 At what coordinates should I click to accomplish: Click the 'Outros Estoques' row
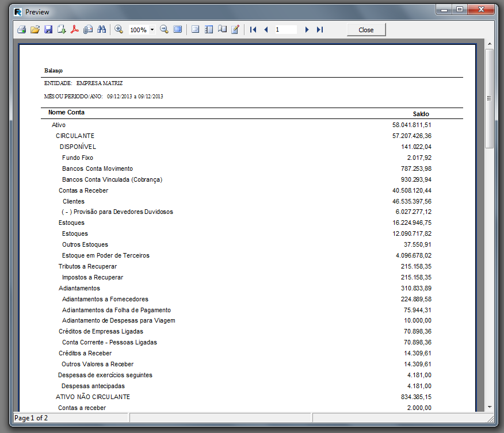[85, 244]
